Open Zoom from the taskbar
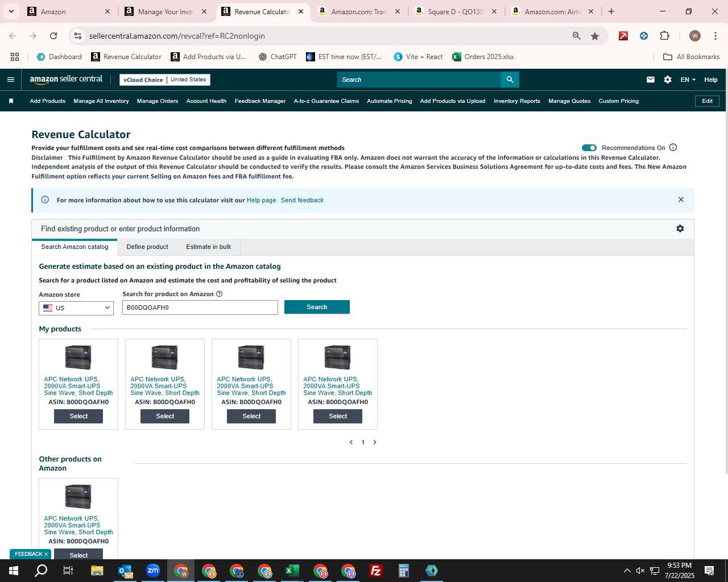 pyautogui.click(x=153, y=571)
